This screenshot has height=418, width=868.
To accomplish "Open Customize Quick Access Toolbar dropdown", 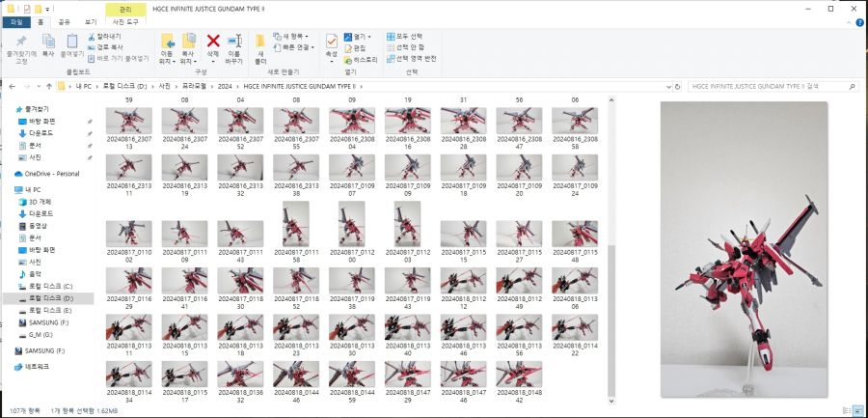I will (x=47, y=9).
